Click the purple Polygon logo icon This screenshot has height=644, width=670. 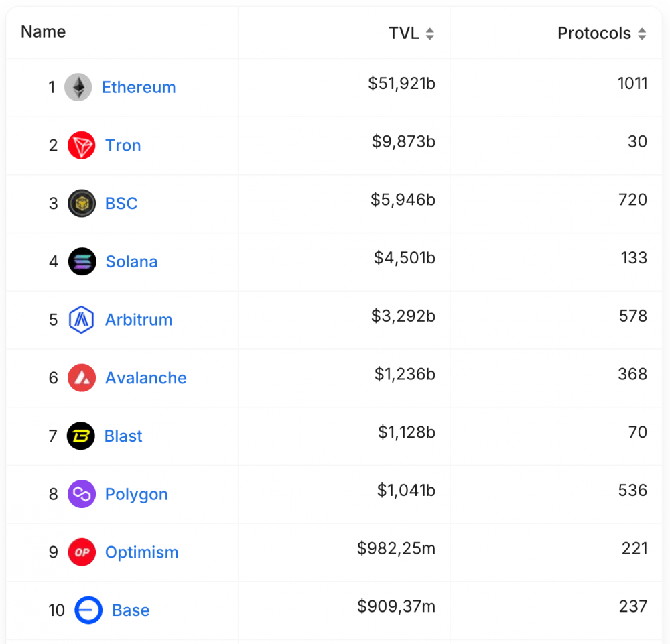(x=82, y=494)
